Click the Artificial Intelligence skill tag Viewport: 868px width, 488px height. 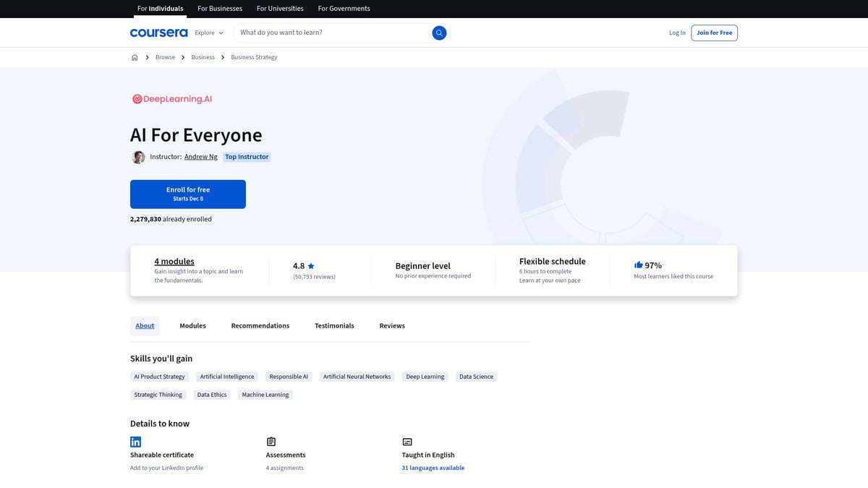click(227, 377)
